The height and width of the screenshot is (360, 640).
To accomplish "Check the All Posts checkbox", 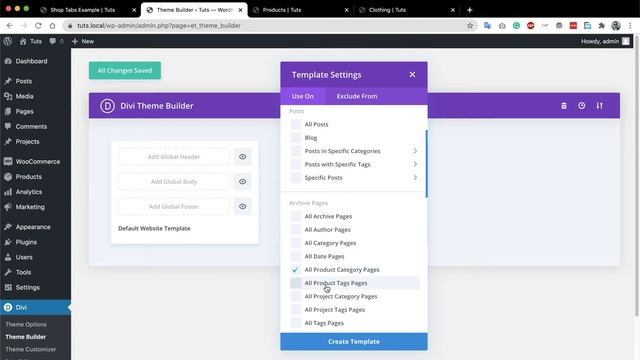I will (296, 124).
